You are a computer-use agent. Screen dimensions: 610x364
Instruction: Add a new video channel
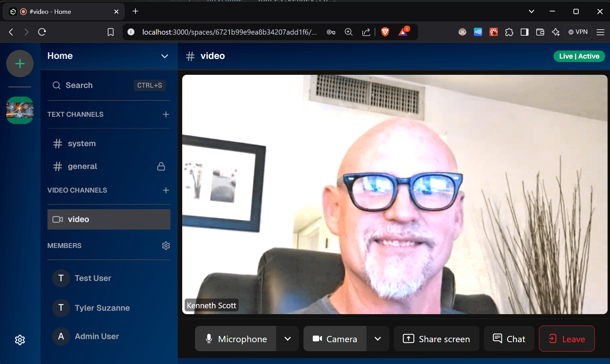[166, 190]
